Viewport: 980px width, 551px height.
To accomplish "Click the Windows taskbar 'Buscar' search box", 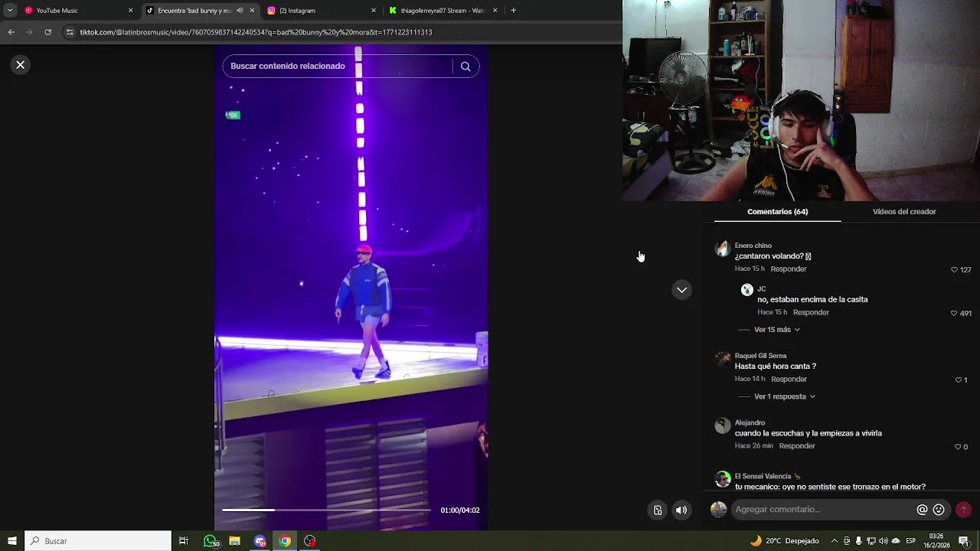I will tap(98, 541).
